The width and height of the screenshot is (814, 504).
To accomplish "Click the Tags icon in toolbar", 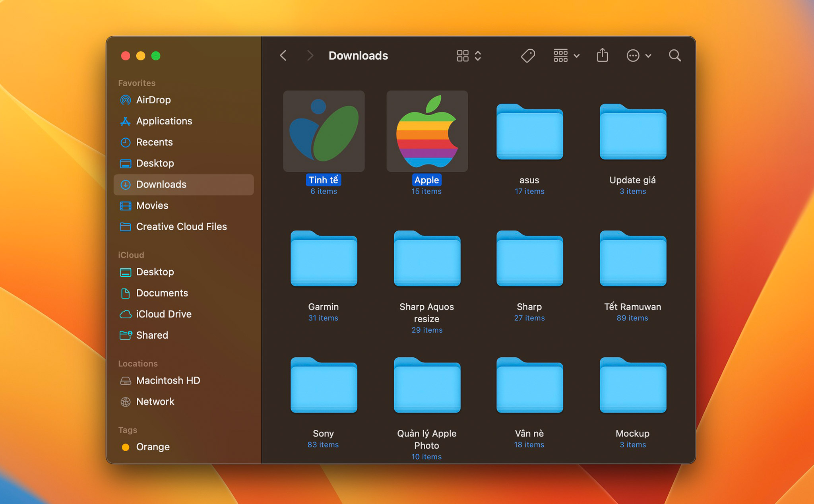I will [528, 56].
